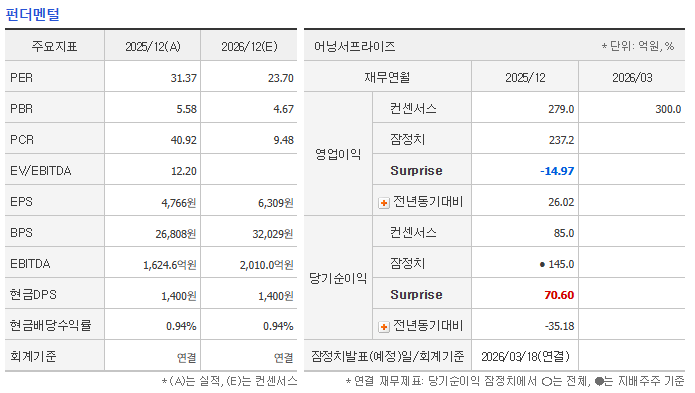Viewport: 695px width, 393px height.
Task: Select the 2026/12(E) column header
Action: (249, 47)
